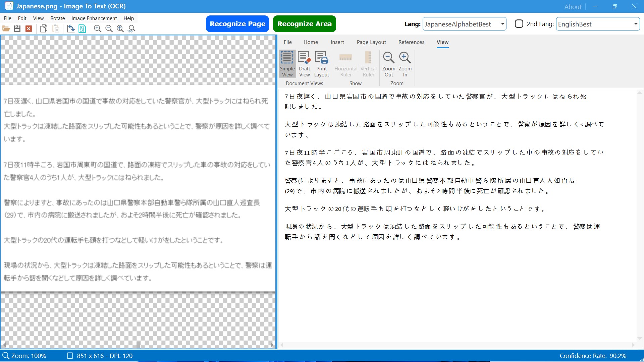Viewport: 644px width, 362px height.
Task: Switch to Draft View in the ribbon
Action: click(x=304, y=64)
